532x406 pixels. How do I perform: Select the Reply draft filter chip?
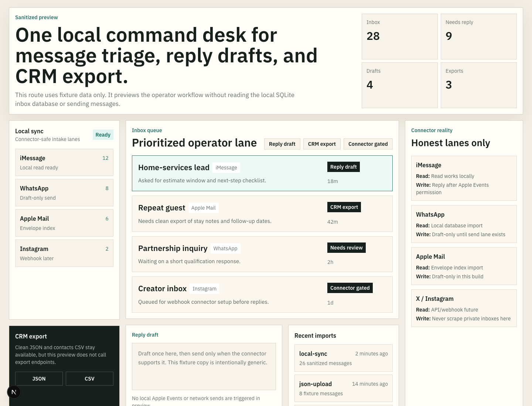tap(282, 144)
